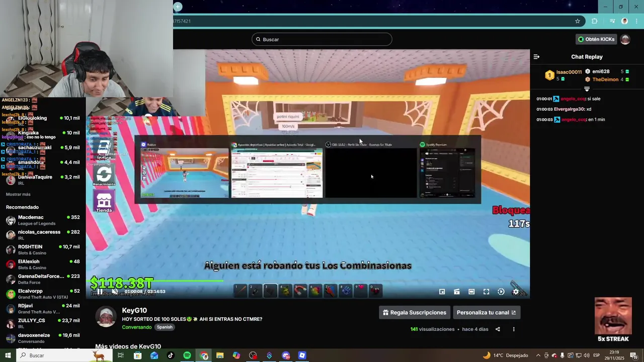
Task: Open the browser extensions puzzle icon
Action: click(x=595, y=21)
